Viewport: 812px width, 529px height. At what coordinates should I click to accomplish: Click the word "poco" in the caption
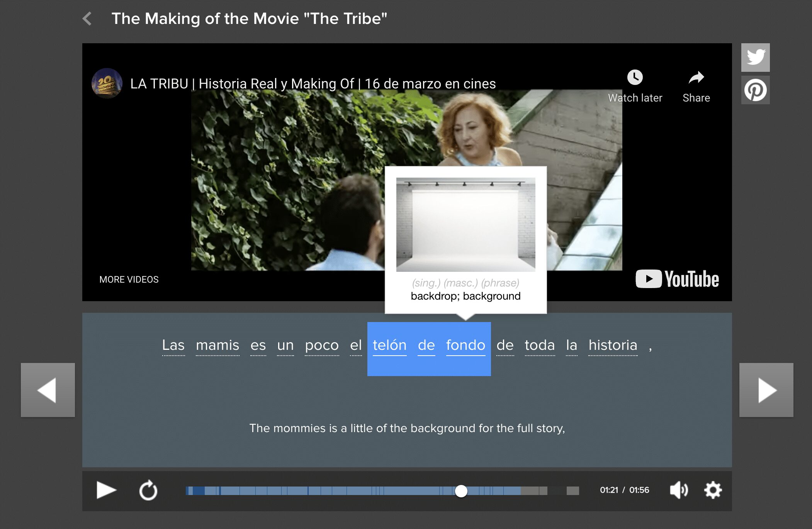[x=322, y=345]
